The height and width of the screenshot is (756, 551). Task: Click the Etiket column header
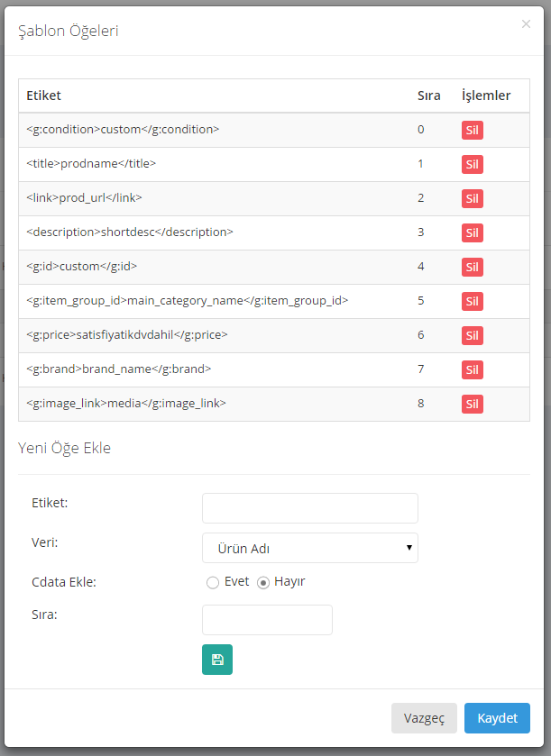(x=44, y=96)
